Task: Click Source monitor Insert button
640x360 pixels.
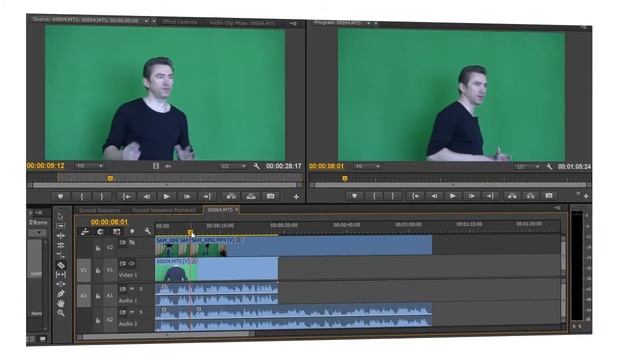Action: [231, 196]
